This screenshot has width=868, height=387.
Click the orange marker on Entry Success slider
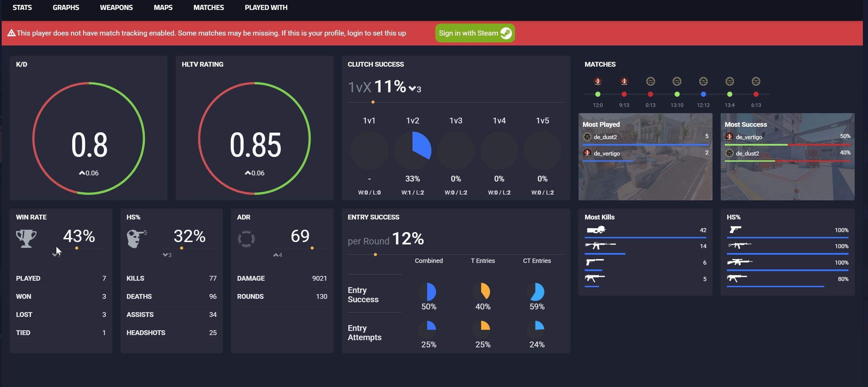pos(375,254)
